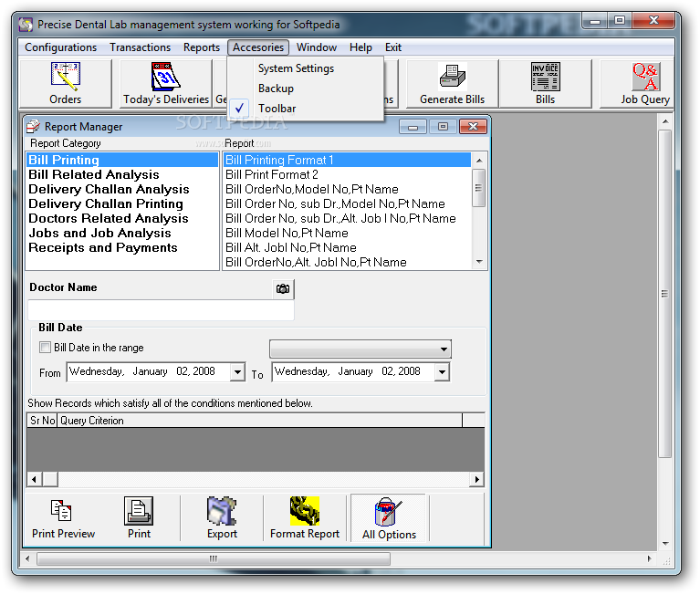Open the Transactions menu
The image size is (700, 594).
point(141,47)
